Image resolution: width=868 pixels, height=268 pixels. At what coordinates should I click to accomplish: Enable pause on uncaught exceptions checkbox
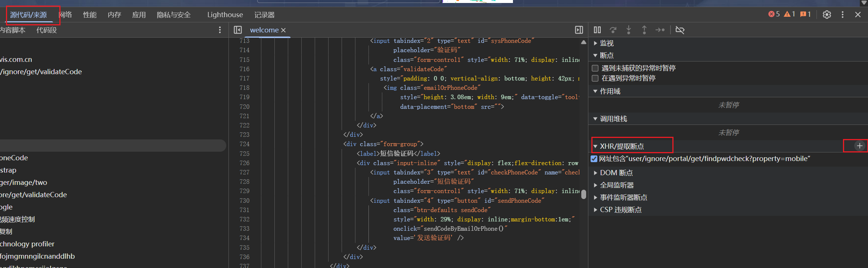pyautogui.click(x=595, y=68)
